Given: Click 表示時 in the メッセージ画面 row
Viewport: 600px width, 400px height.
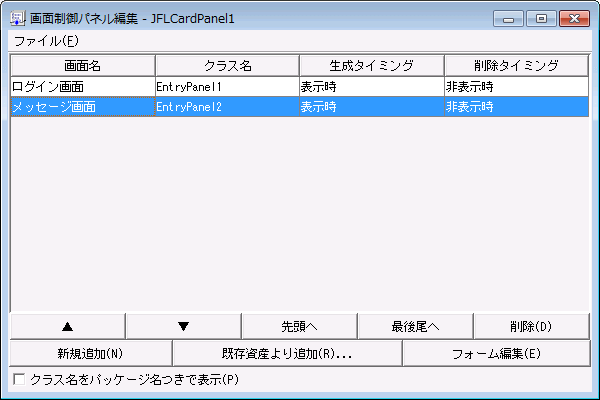Looking at the screenshot, I should (372, 106).
